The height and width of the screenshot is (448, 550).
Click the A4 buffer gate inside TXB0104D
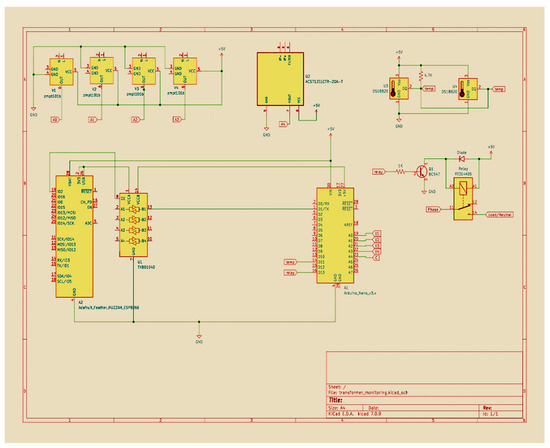tap(134, 241)
